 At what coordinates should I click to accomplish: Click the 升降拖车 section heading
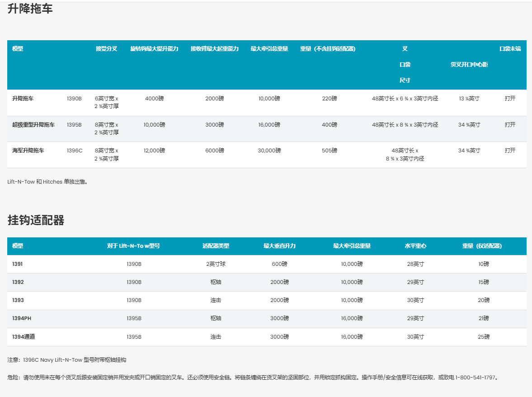tap(30, 9)
